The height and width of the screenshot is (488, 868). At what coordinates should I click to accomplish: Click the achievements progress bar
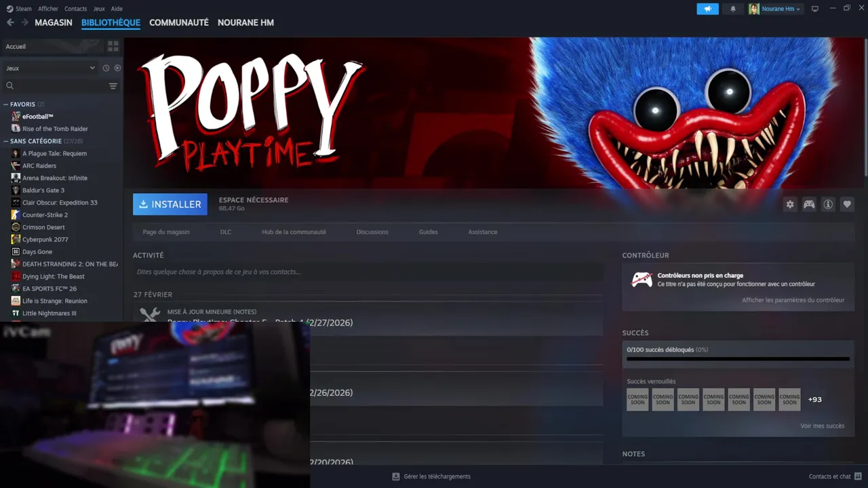738,359
